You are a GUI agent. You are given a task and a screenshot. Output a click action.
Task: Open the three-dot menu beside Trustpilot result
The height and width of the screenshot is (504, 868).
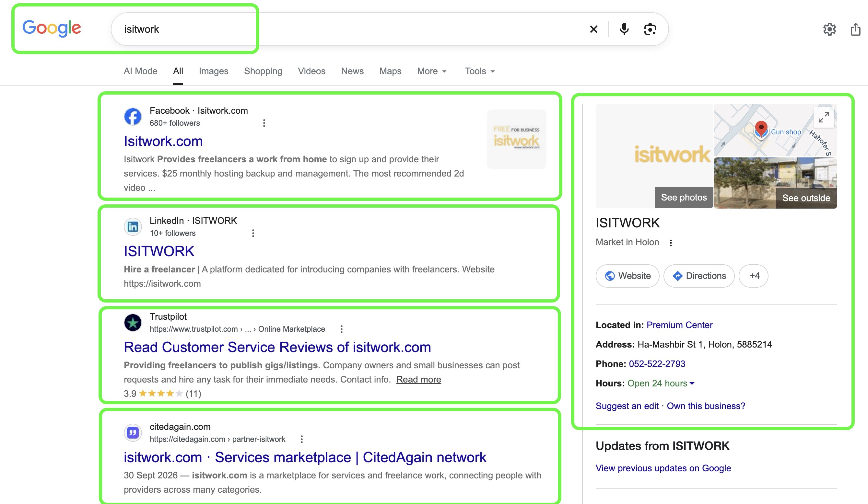(x=341, y=329)
